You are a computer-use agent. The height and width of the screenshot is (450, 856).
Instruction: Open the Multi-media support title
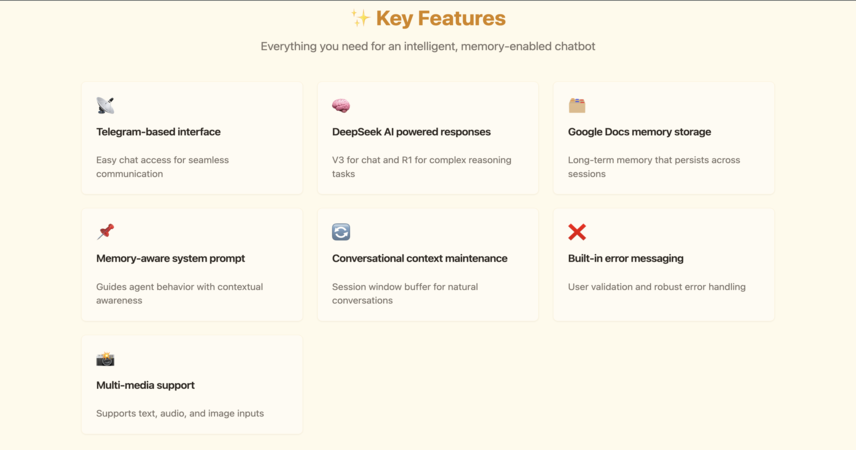[145, 385]
